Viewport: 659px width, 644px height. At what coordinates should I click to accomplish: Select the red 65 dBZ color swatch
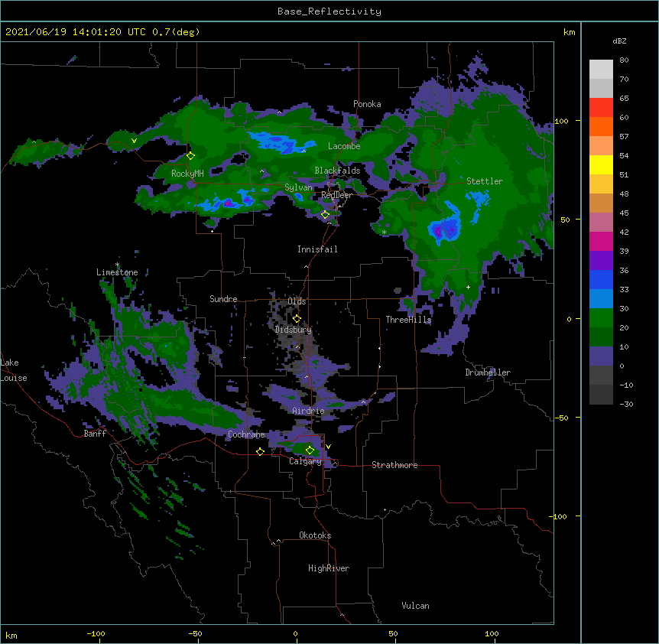click(x=601, y=108)
